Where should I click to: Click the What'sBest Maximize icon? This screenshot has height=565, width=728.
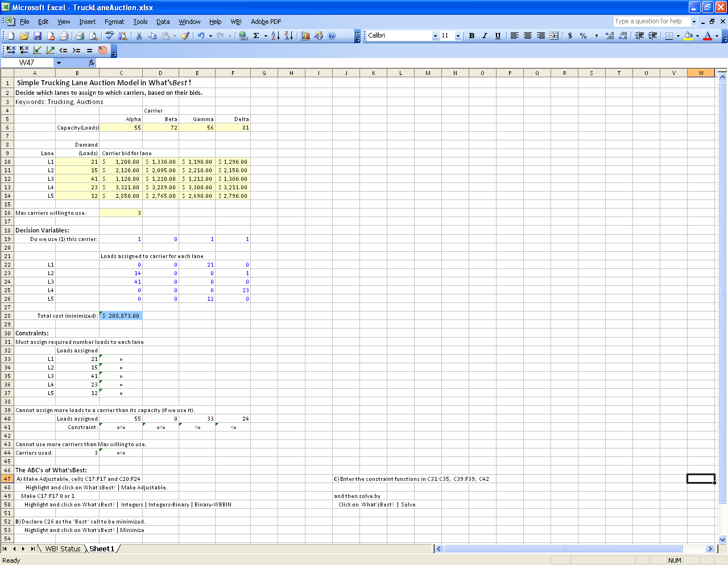(50, 50)
